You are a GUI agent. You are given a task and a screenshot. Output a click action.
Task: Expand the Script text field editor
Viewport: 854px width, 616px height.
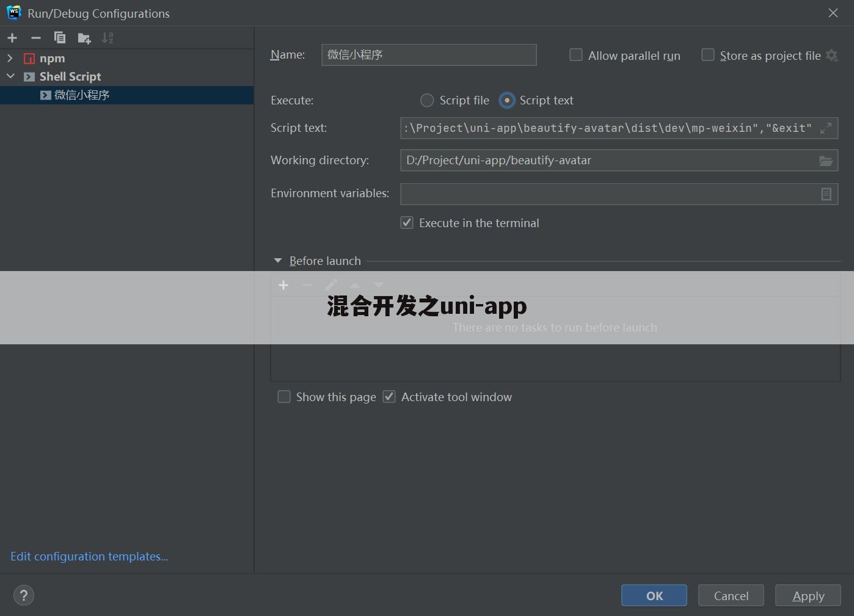(x=826, y=128)
